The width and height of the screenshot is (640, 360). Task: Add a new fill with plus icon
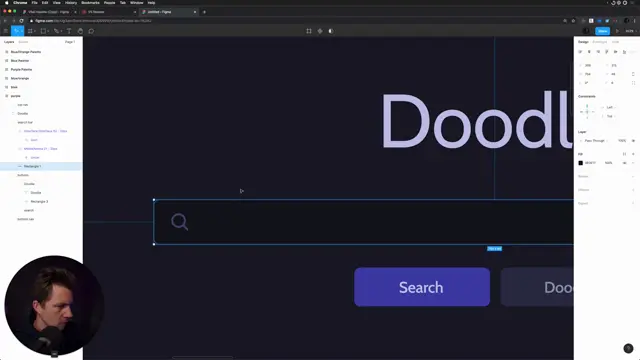633,154
